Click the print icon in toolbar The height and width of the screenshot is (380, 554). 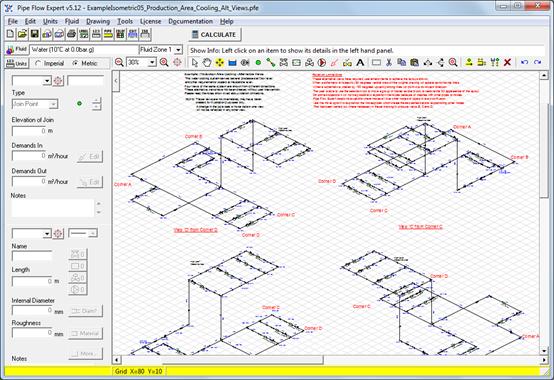coord(71,34)
